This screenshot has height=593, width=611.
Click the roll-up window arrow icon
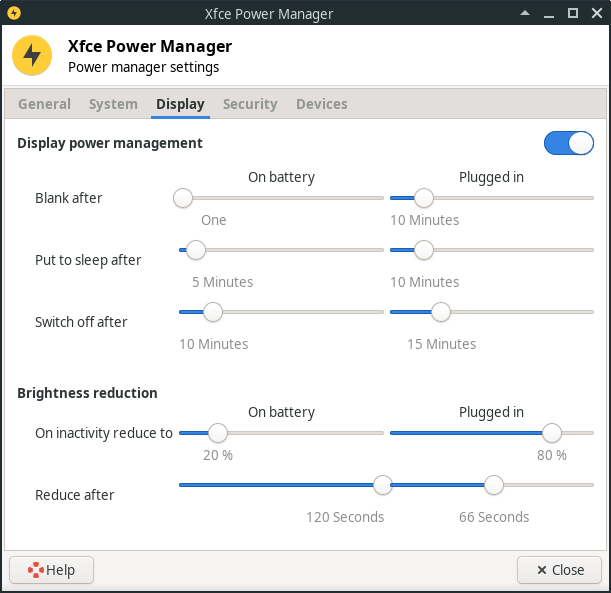tap(525, 13)
